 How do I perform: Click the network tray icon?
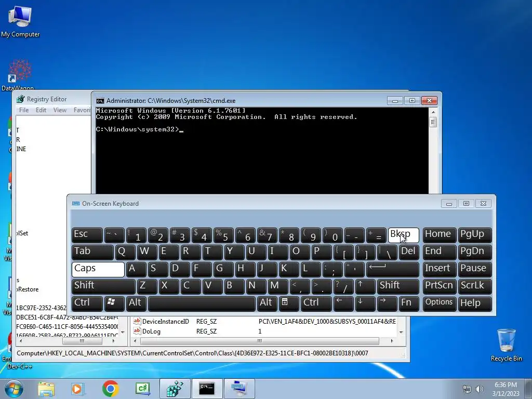pyautogui.click(x=467, y=389)
